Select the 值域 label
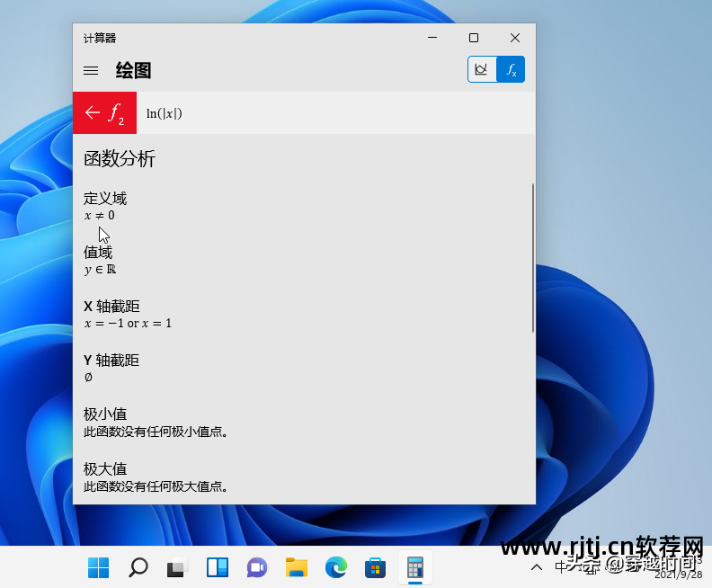Screen dimensions: 712x588 pos(98,253)
